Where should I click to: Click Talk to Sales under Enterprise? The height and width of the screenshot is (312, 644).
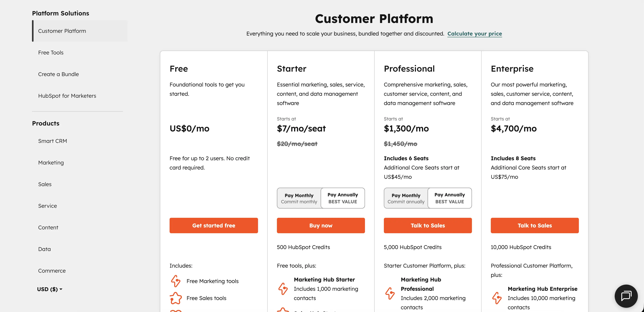click(535, 225)
